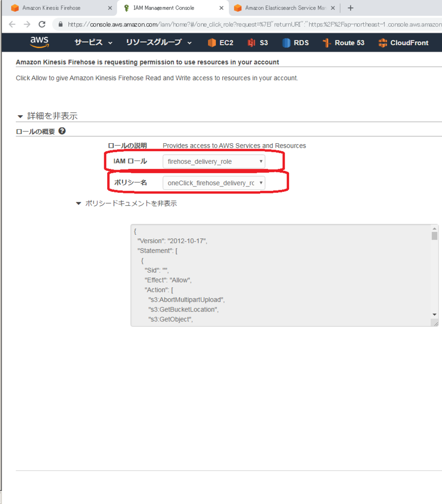Click inside the policy document text area
The height and width of the screenshot is (504, 442).
pyautogui.click(x=284, y=276)
